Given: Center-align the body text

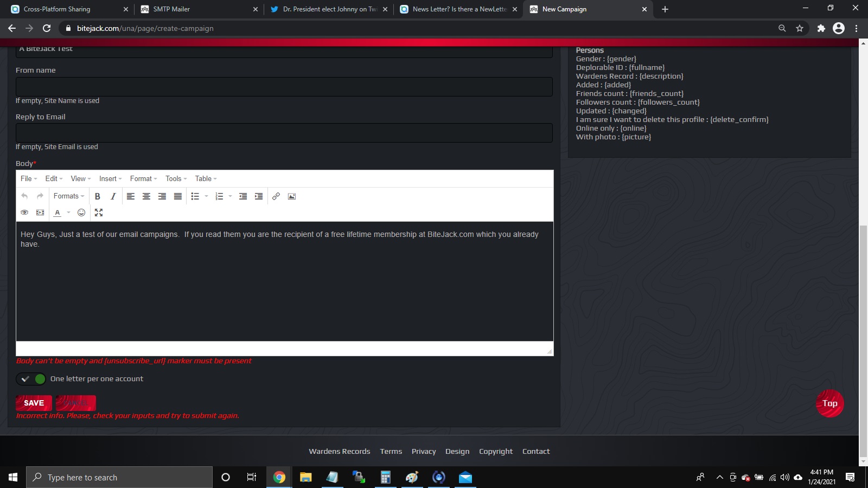Looking at the screenshot, I should (146, 196).
